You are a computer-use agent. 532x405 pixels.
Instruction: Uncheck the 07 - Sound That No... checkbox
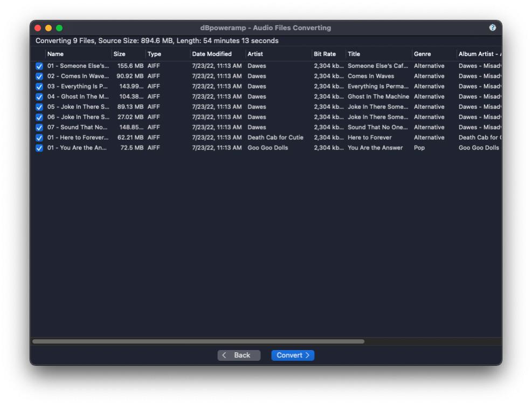click(x=39, y=128)
